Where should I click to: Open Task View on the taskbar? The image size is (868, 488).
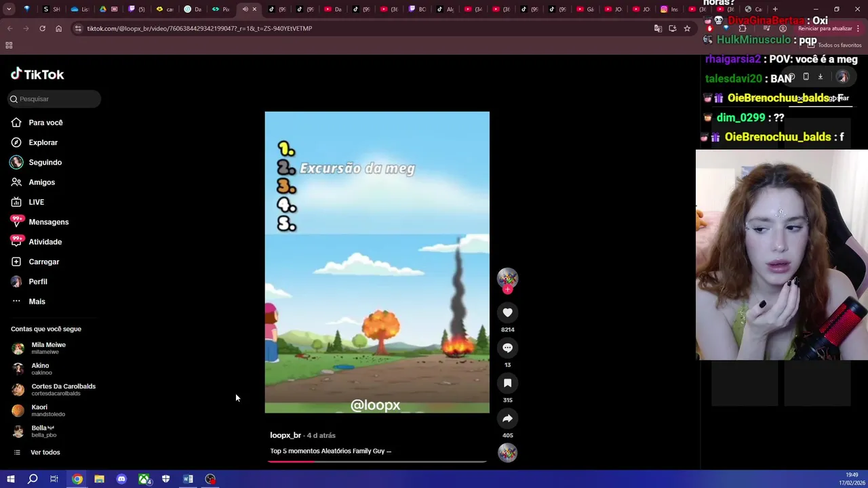[54, 479]
